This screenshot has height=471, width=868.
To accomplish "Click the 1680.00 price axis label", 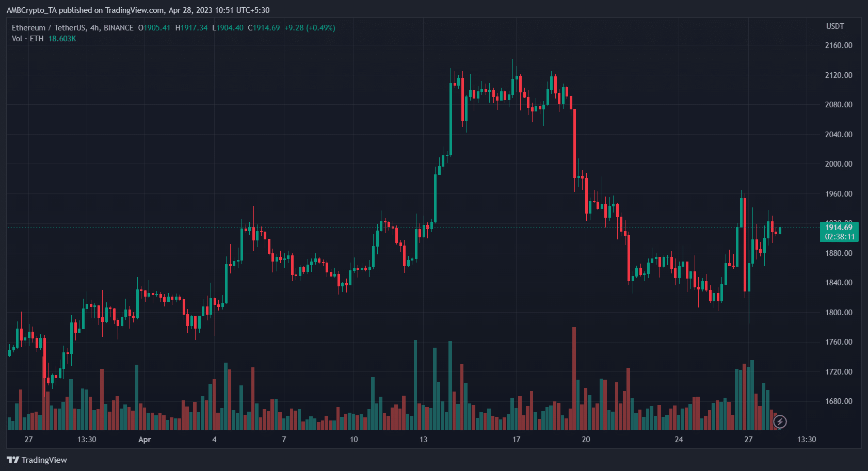I will [839, 401].
